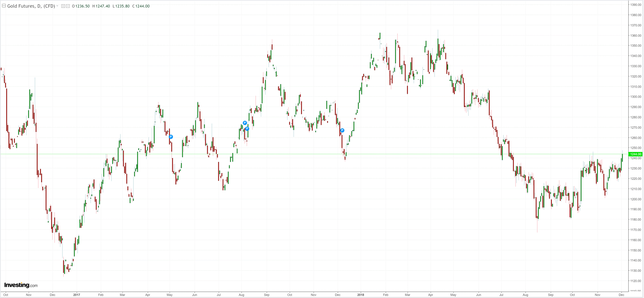
Task: Click the Investing.com logo
Action: click(21, 285)
